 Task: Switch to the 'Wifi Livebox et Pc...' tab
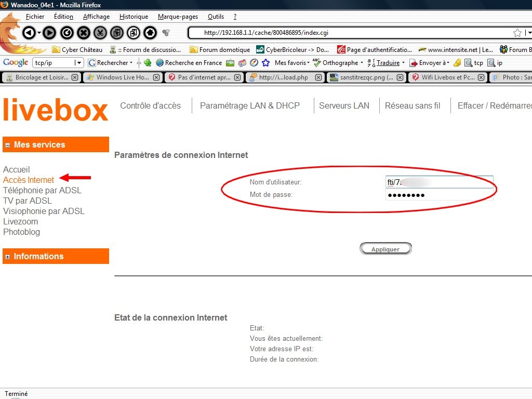(x=448, y=77)
